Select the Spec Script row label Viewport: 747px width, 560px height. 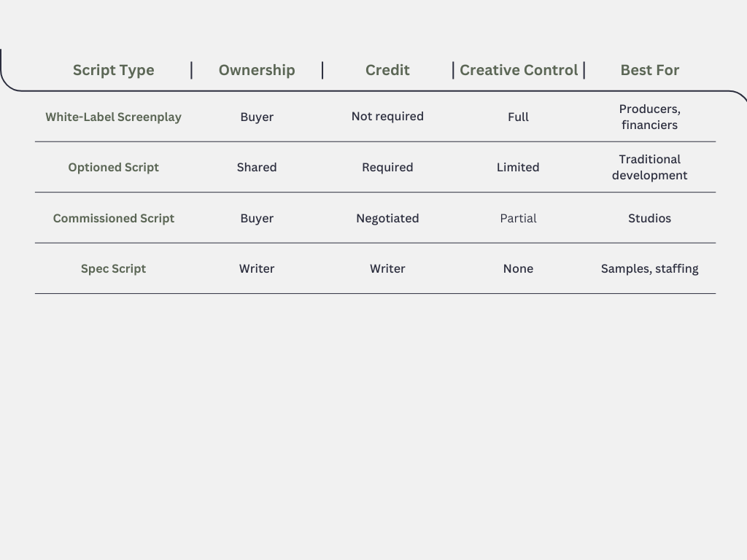tap(113, 268)
